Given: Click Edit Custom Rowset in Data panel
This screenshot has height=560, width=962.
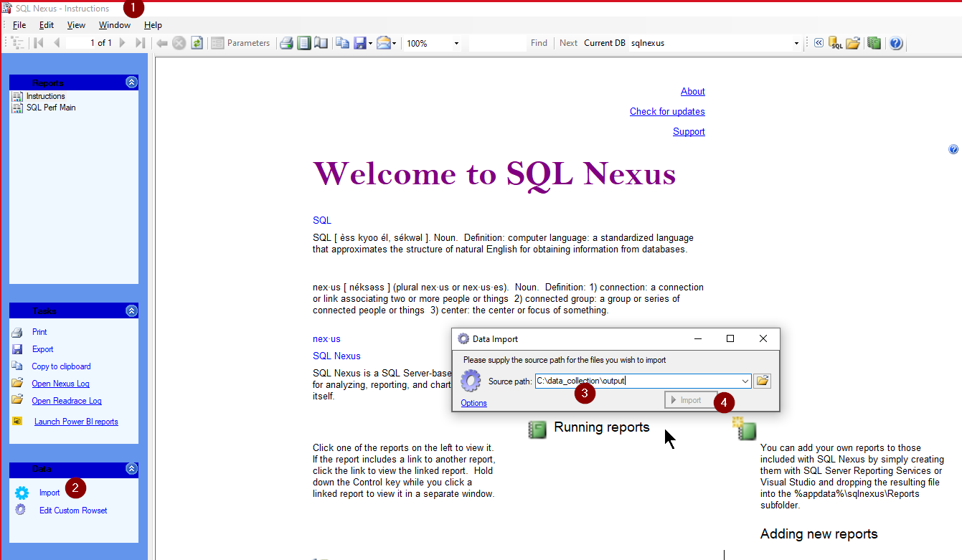Looking at the screenshot, I should pyautogui.click(x=73, y=511).
